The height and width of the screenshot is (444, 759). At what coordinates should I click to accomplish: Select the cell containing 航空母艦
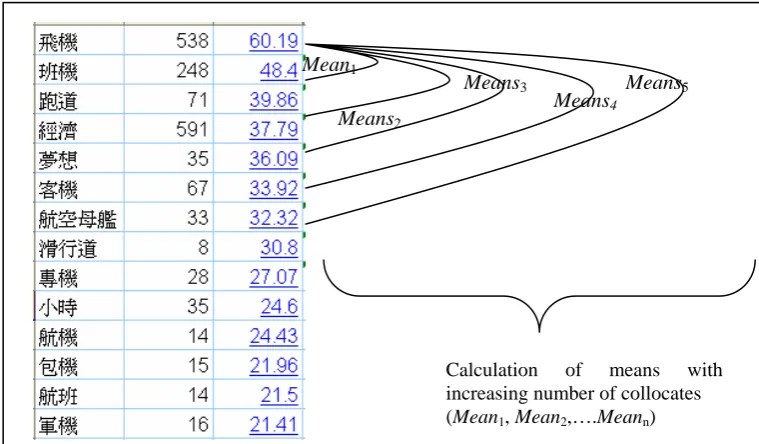click(79, 218)
